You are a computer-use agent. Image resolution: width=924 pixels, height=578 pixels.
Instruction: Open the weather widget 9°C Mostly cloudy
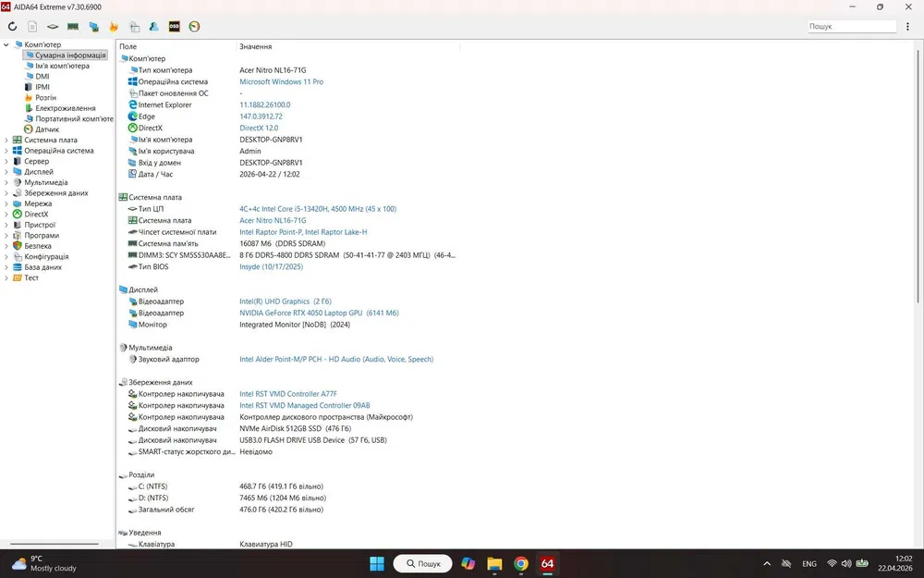(44, 563)
